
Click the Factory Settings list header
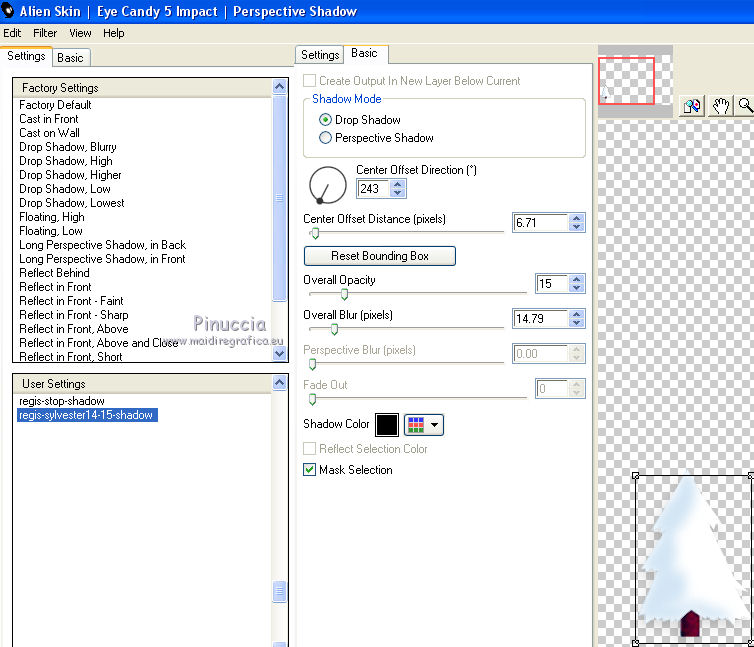point(143,88)
